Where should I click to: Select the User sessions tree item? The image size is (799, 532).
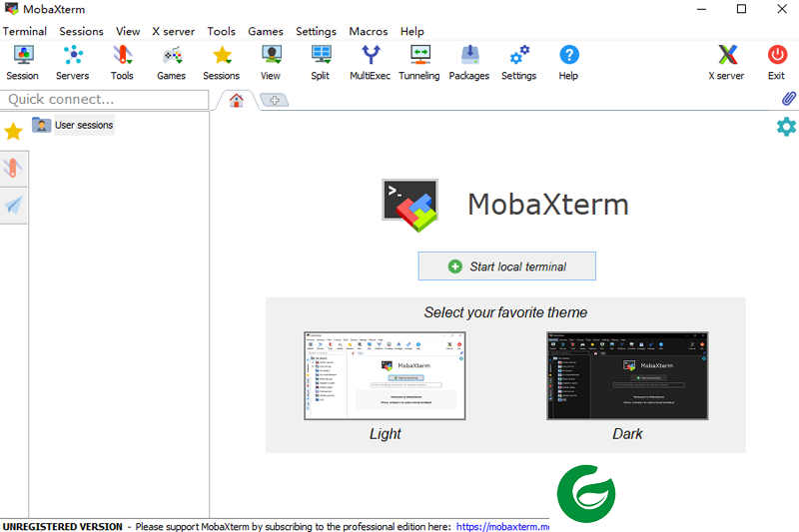(x=73, y=125)
